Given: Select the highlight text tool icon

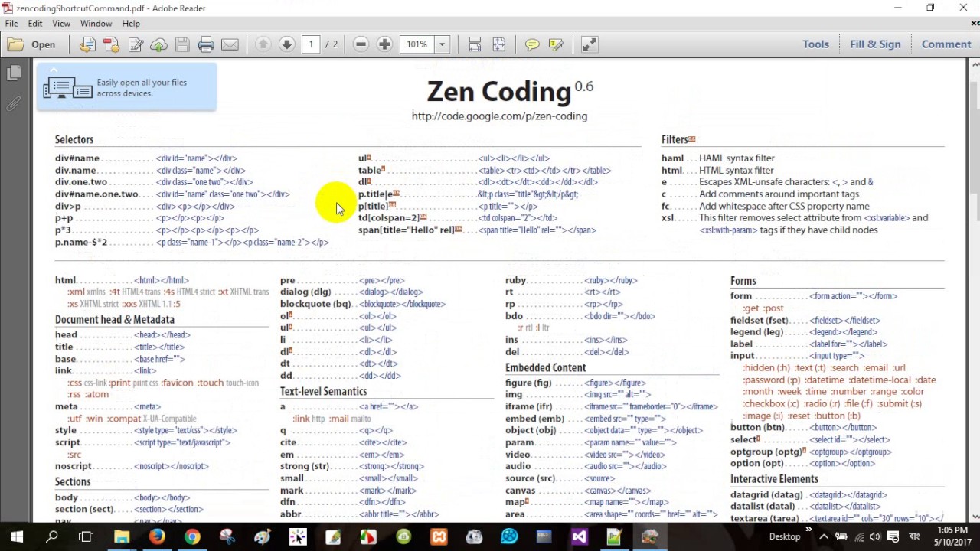Looking at the screenshot, I should point(556,44).
